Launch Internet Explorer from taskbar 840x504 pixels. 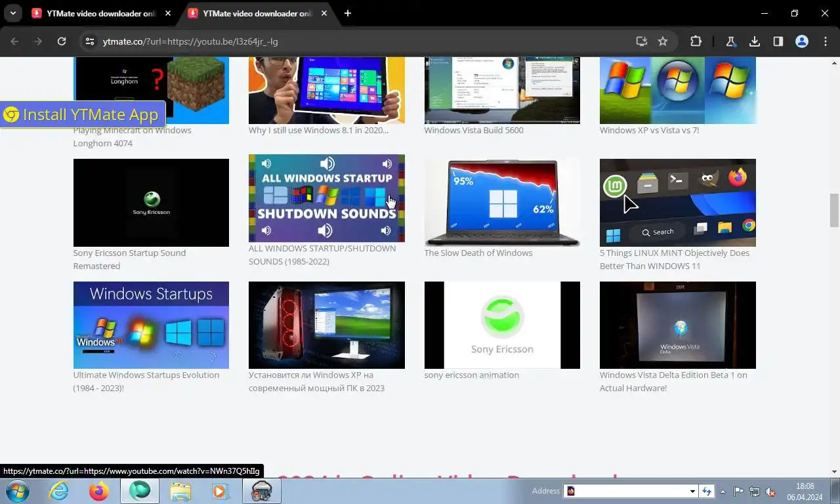(59, 491)
